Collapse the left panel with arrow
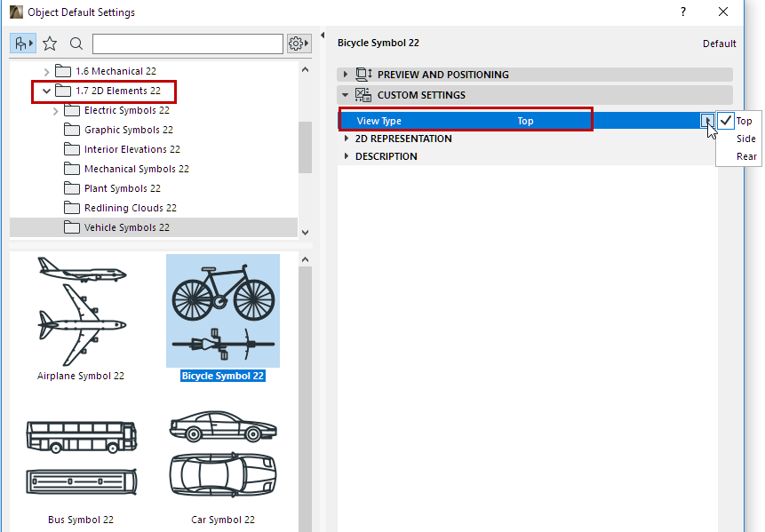Screen dimensions: 765x532 [x=323, y=36]
